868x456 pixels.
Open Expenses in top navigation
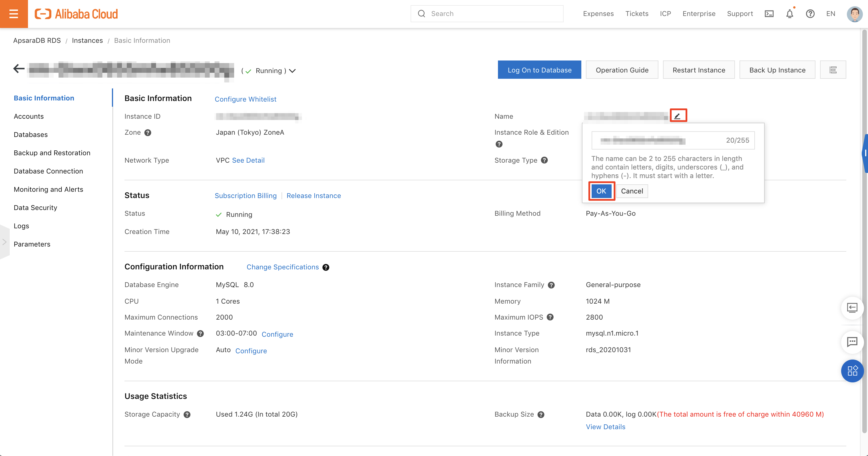598,14
